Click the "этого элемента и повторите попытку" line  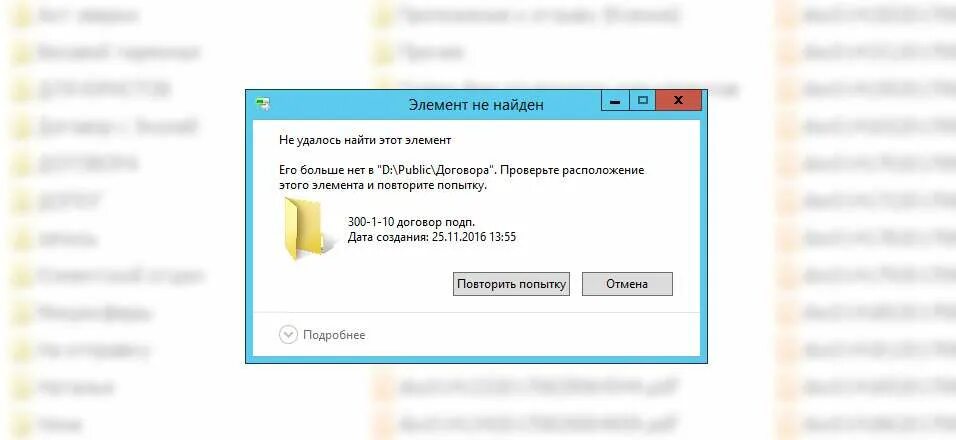(382, 185)
